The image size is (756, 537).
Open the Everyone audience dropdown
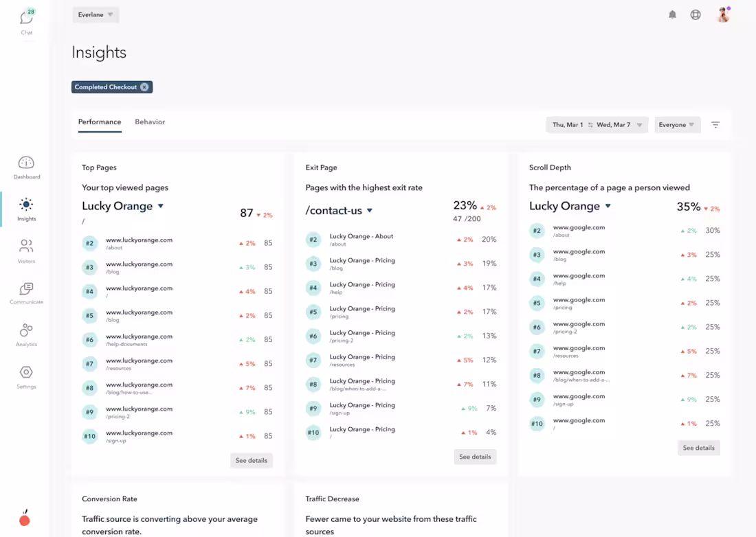click(677, 125)
